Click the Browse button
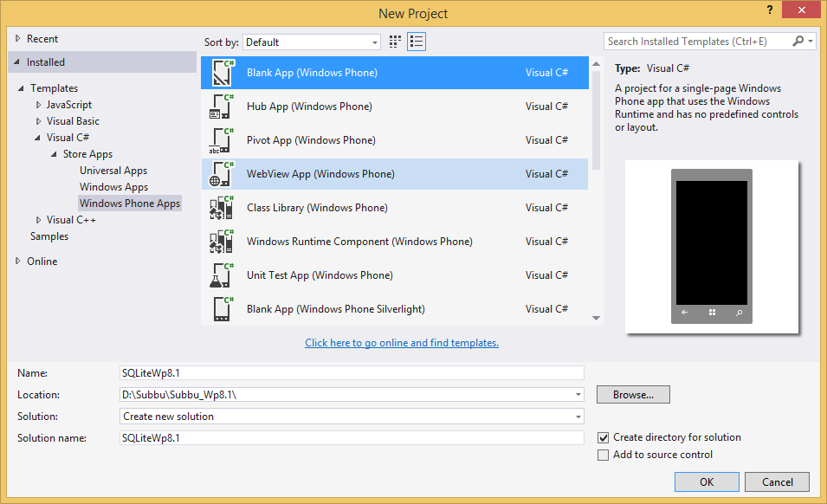The width and height of the screenshot is (827, 504). 632,394
